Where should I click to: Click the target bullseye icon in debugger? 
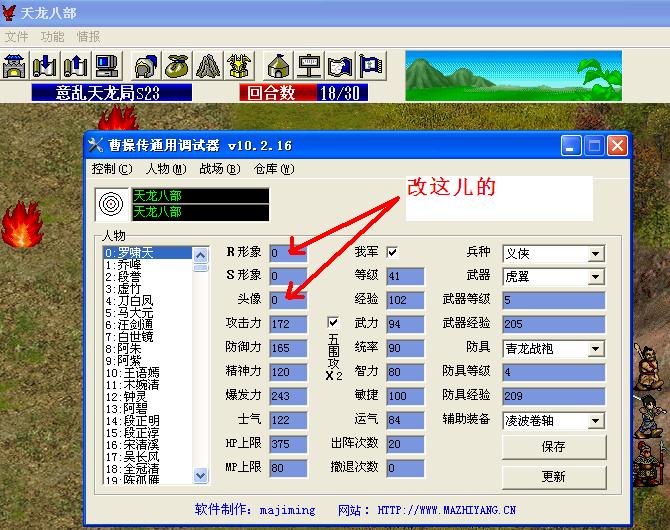point(112,204)
